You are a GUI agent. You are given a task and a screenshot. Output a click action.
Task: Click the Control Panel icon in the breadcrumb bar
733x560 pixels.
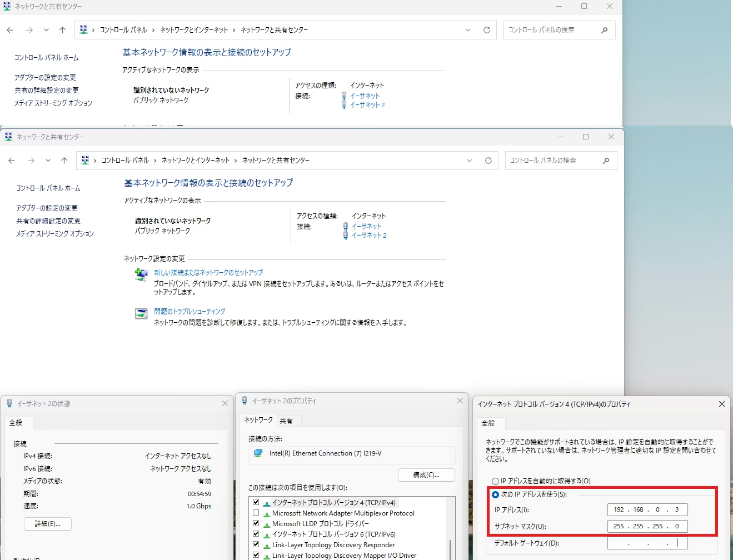86,160
